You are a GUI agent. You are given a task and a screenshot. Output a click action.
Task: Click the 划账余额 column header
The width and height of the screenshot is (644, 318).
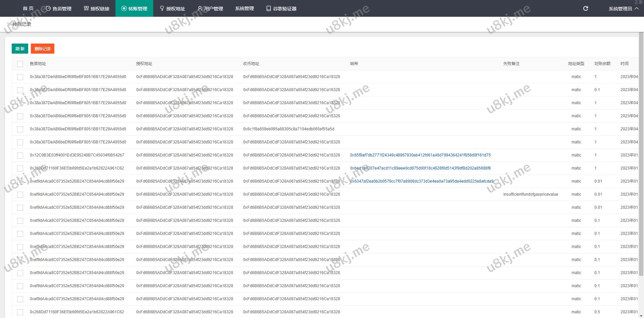(x=602, y=64)
